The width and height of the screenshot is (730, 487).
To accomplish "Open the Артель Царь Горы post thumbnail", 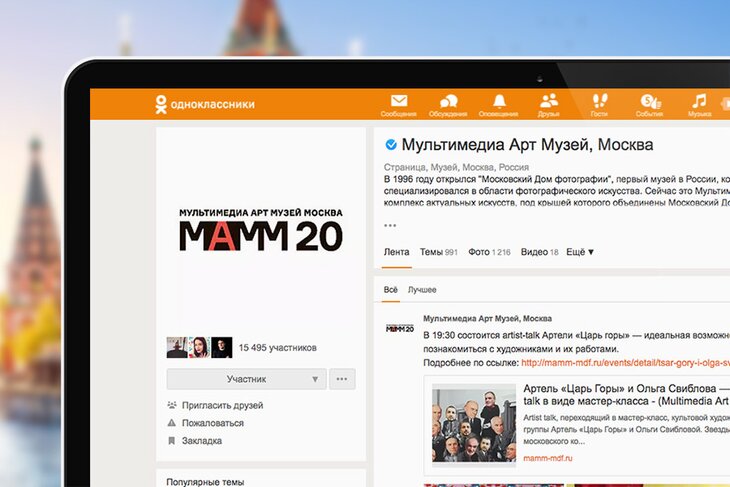I will coord(473,425).
